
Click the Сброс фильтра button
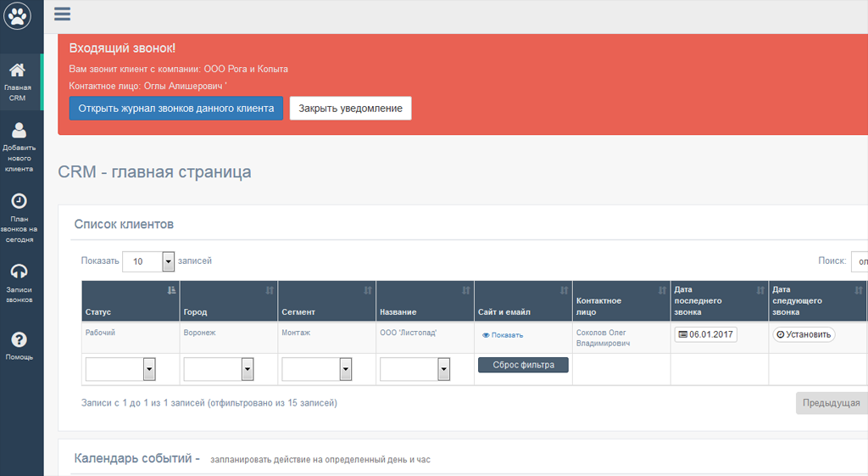coord(523,365)
